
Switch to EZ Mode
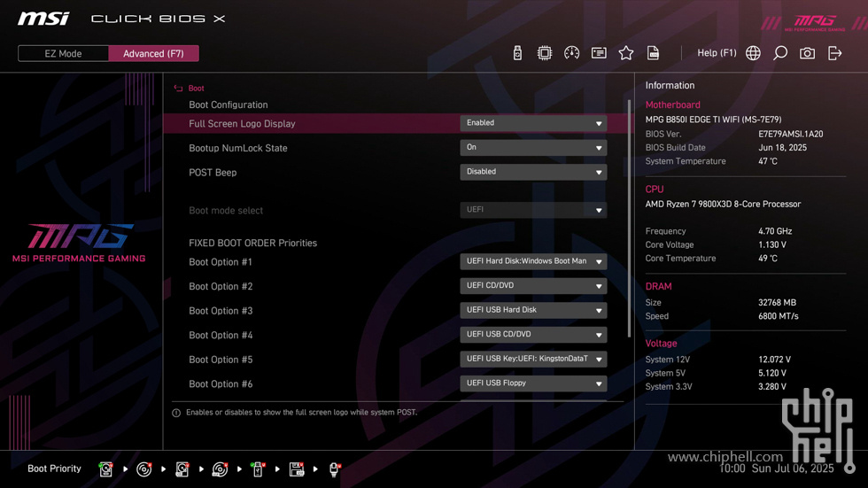pos(63,54)
